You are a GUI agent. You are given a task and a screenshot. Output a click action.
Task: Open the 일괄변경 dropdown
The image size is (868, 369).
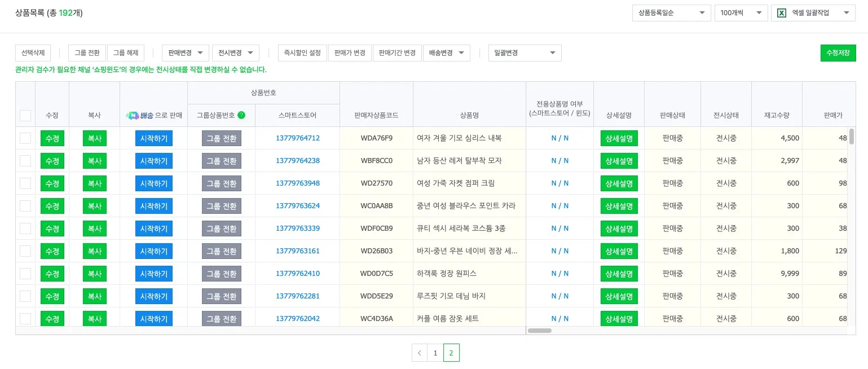tap(525, 53)
